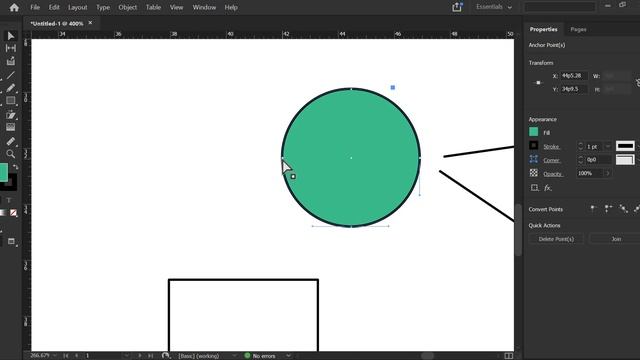This screenshot has width=640, height=360.
Task: Select the Free Transform tool
Action: click(x=11, y=115)
